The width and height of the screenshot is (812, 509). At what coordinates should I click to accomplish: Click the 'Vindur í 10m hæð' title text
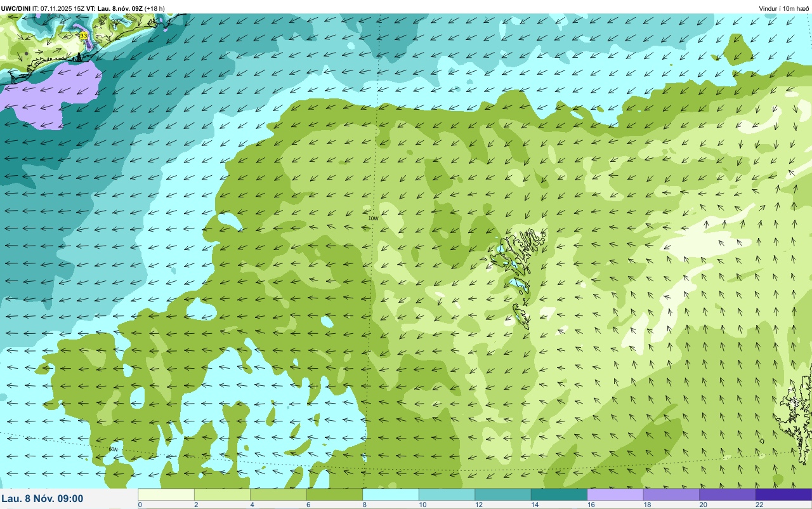(x=784, y=8)
